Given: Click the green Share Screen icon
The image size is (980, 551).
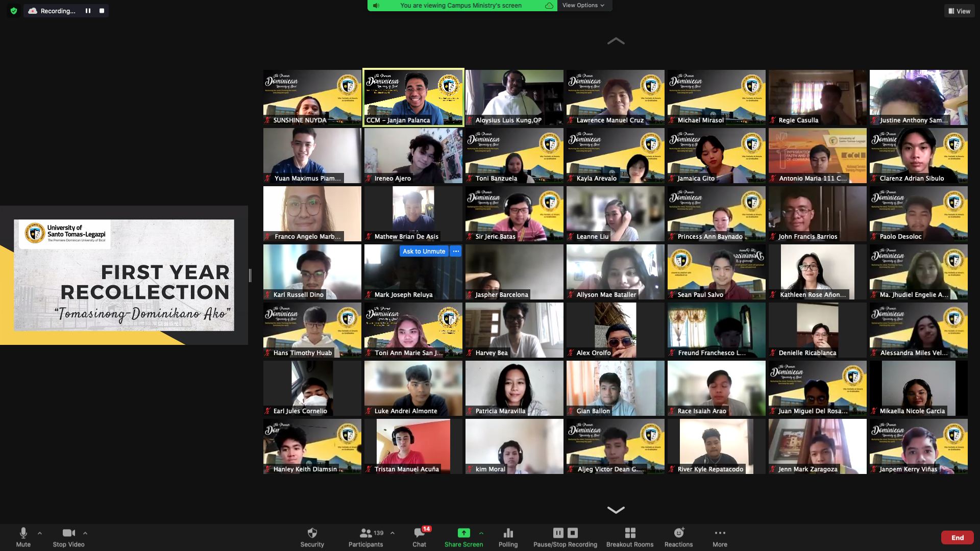Looking at the screenshot, I should [463, 533].
